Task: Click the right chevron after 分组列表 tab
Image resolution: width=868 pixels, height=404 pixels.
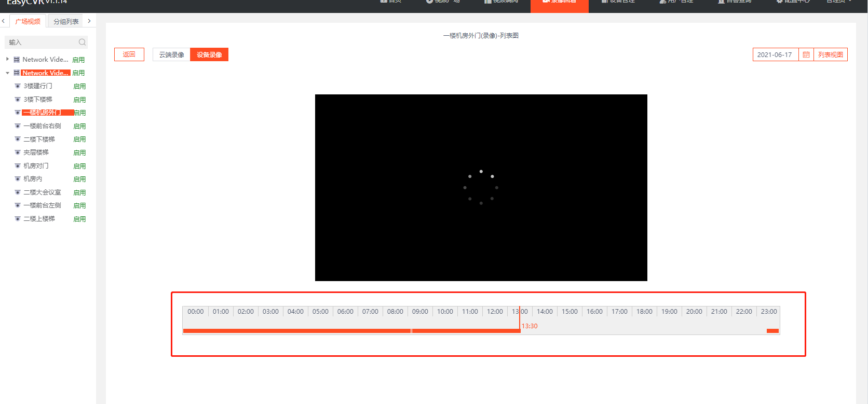Action: pyautogui.click(x=89, y=21)
